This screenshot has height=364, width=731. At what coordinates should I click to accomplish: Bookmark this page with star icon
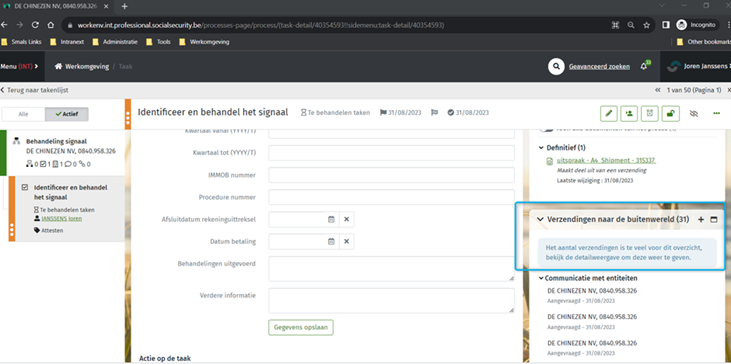tap(646, 25)
